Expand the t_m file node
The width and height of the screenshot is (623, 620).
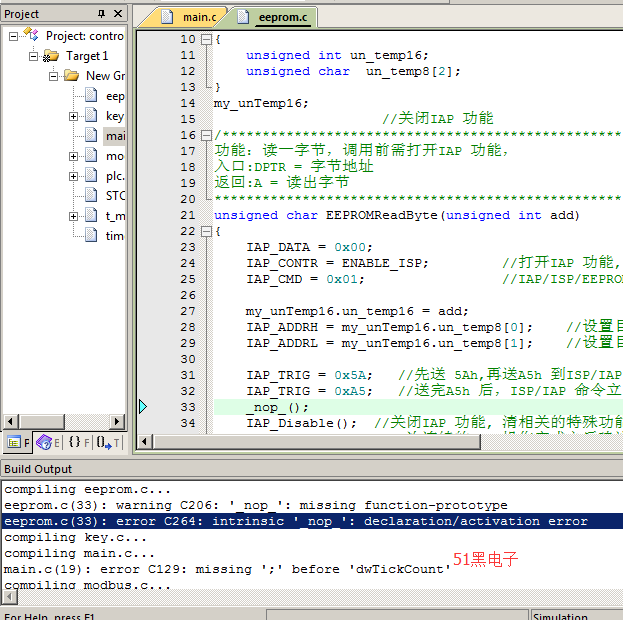coord(73,216)
